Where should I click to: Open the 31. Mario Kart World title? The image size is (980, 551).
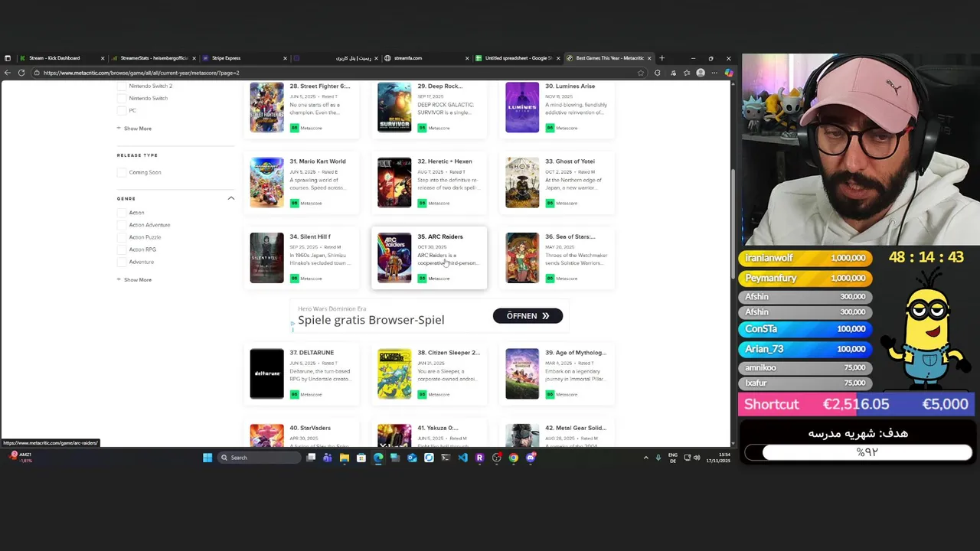click(318, 161)
